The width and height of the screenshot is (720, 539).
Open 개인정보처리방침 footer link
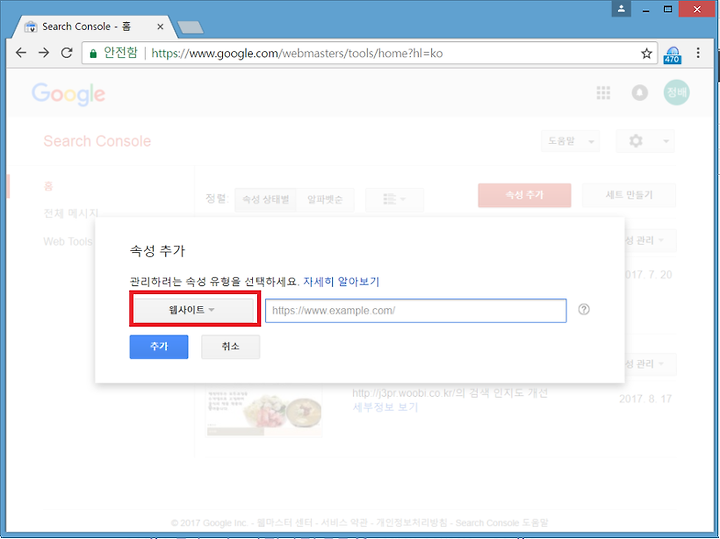[x=411, y=523]
